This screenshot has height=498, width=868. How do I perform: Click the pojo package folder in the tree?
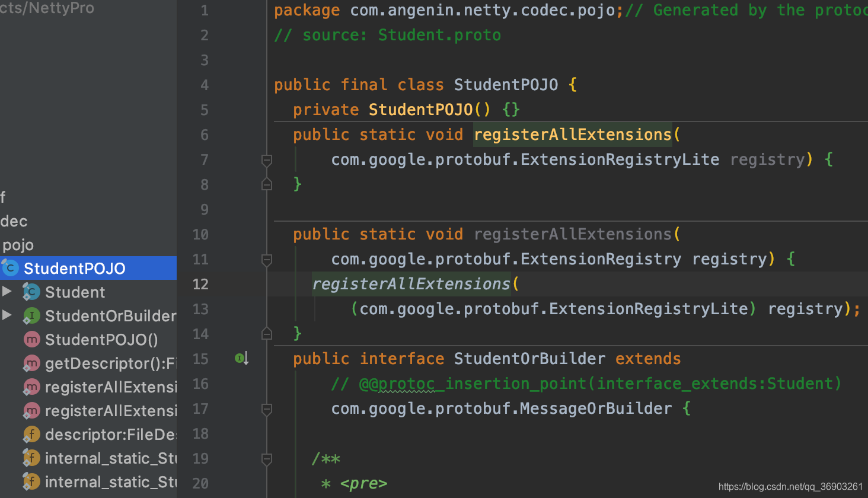click(18, 245)
